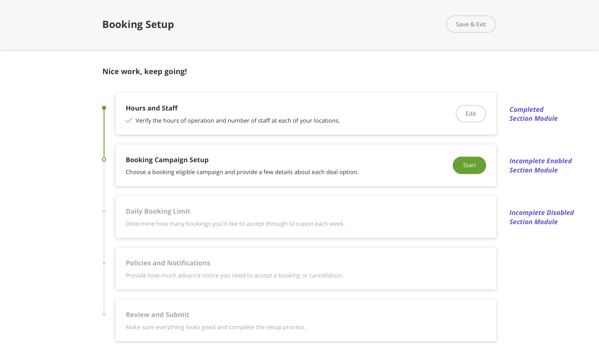
Task: Edit the Hours and Staff section
Action: click(471, 114)
